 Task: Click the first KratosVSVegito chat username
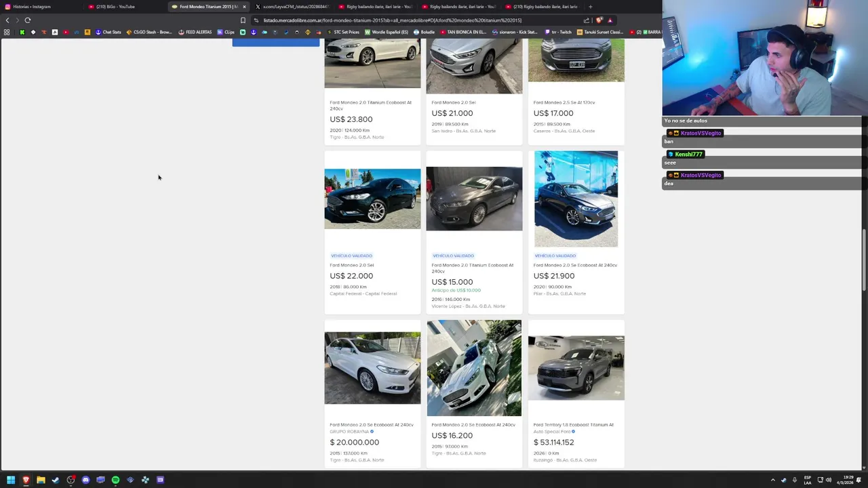pyautogui.click(x=701, y=133)
